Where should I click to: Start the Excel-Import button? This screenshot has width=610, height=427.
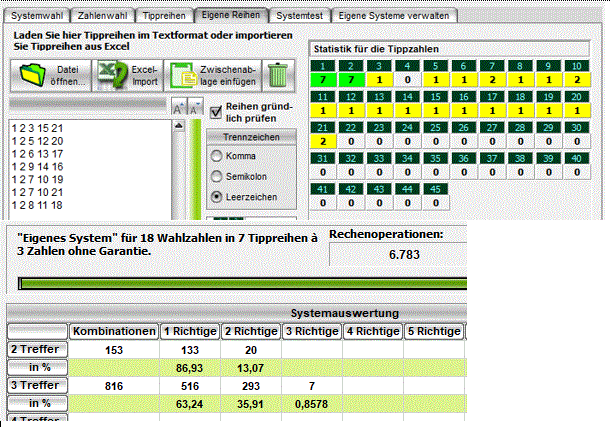128,75
